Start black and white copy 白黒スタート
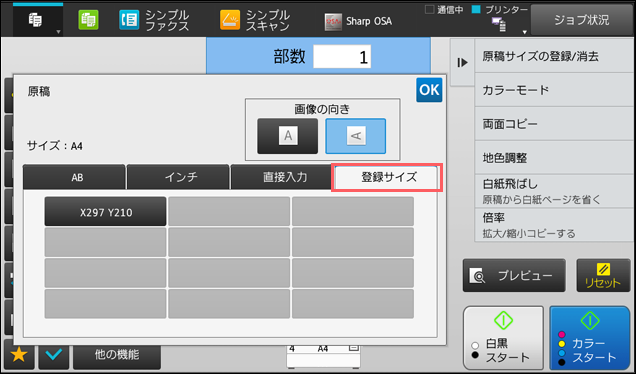This screenshot has height=374, width=636. tap(503, 337)
